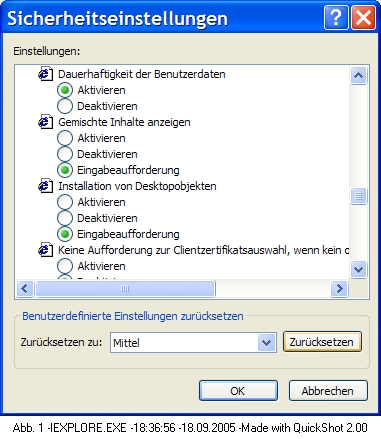Click the IE icon beside Gemischte Inhalte anzeigen
The width and height of the screenshot is (381, 439).
[x=45, y=122]
